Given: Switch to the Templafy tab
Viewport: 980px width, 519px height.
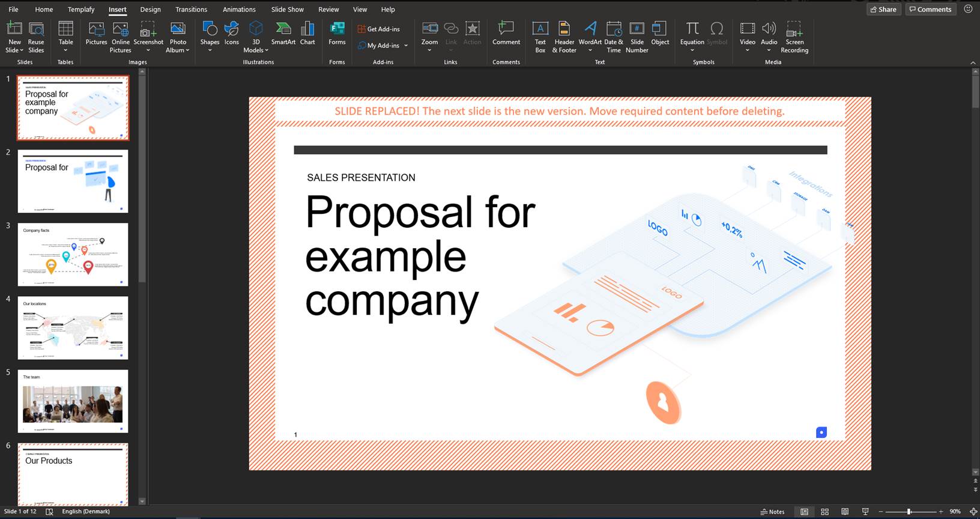Looking at the screenshot, I should (81, 10).
